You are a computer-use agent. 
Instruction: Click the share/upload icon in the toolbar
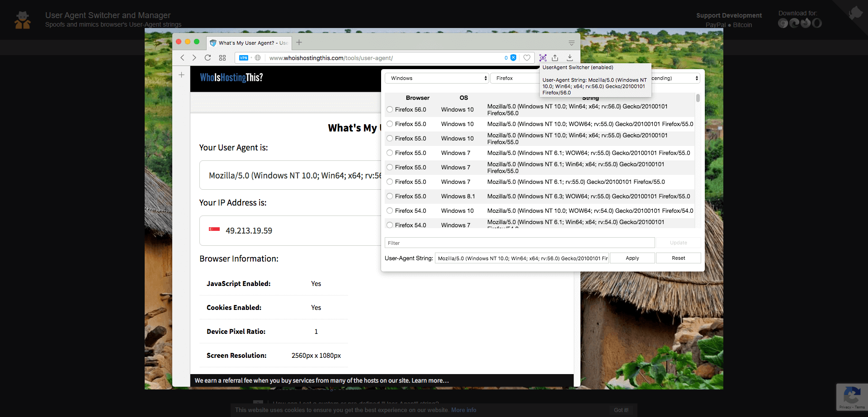555,58
